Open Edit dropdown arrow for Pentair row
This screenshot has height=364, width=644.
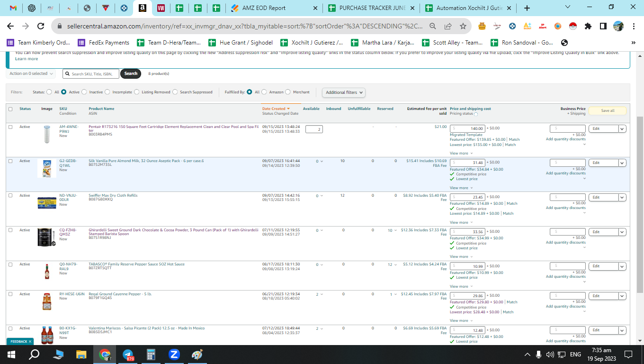click(622, 128)
